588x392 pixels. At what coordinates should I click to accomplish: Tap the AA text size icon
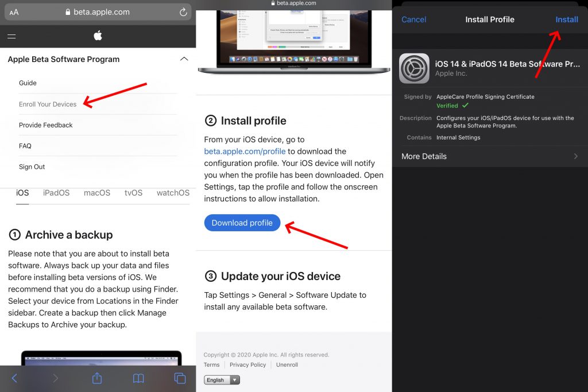point(14,13)
